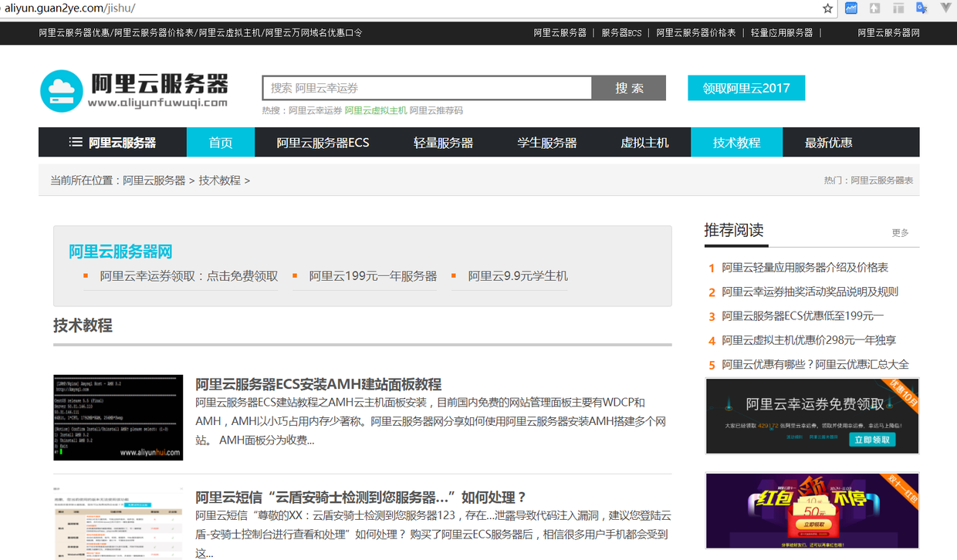Click 阿里云服务器价格表 in the top bar
957x560 pixels.
696,33
